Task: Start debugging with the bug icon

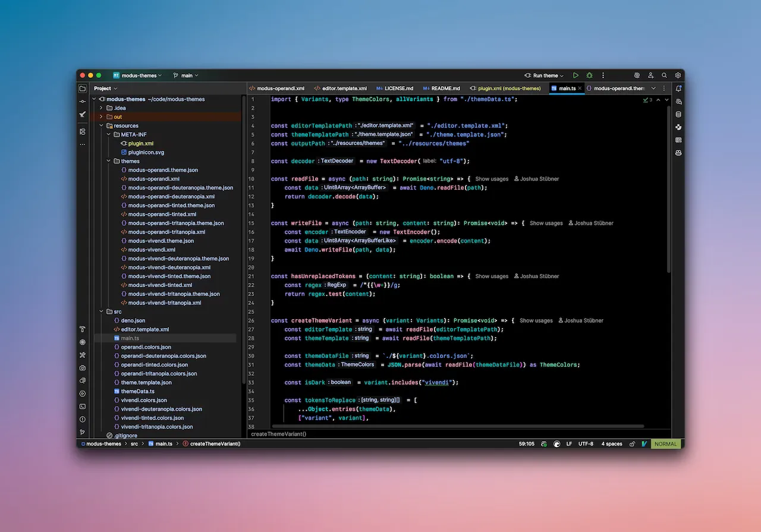Action: coord(589,75)
